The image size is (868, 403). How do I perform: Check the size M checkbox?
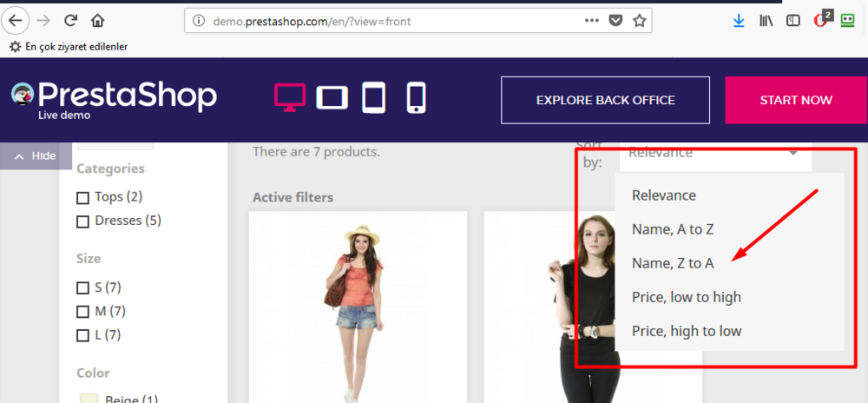tap(83, 311)
